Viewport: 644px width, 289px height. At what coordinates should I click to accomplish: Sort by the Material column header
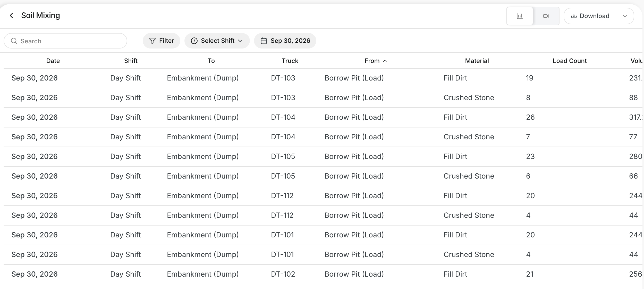(477, 61)
